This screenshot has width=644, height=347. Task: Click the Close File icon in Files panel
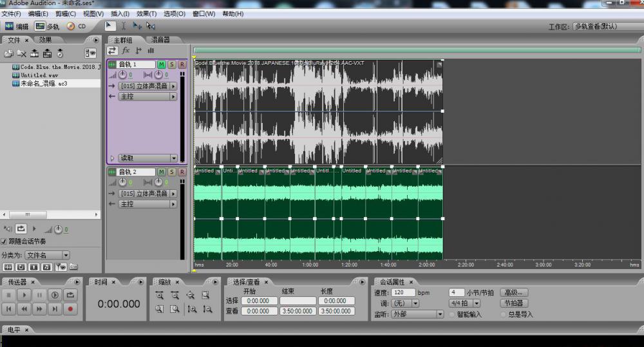21,53
